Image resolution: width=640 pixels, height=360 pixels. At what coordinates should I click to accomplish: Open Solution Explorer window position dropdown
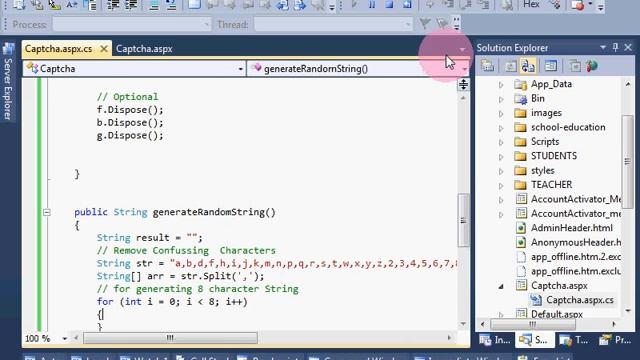602,48
